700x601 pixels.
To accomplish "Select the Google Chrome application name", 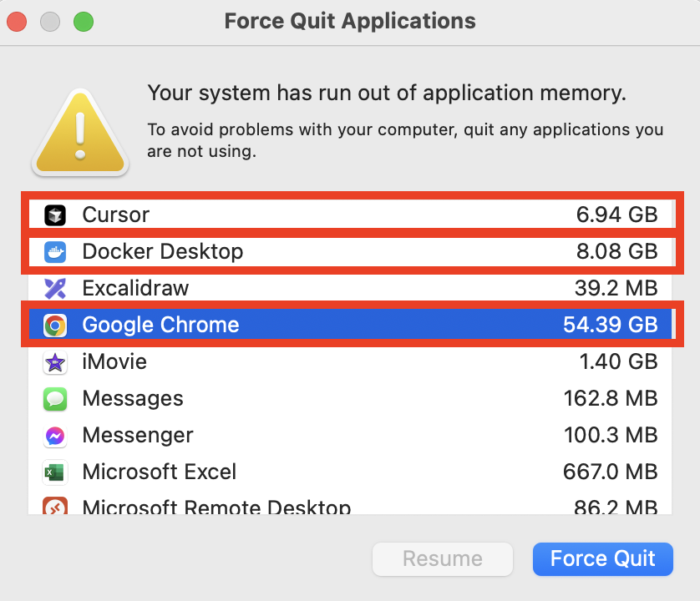I will 160,325.
